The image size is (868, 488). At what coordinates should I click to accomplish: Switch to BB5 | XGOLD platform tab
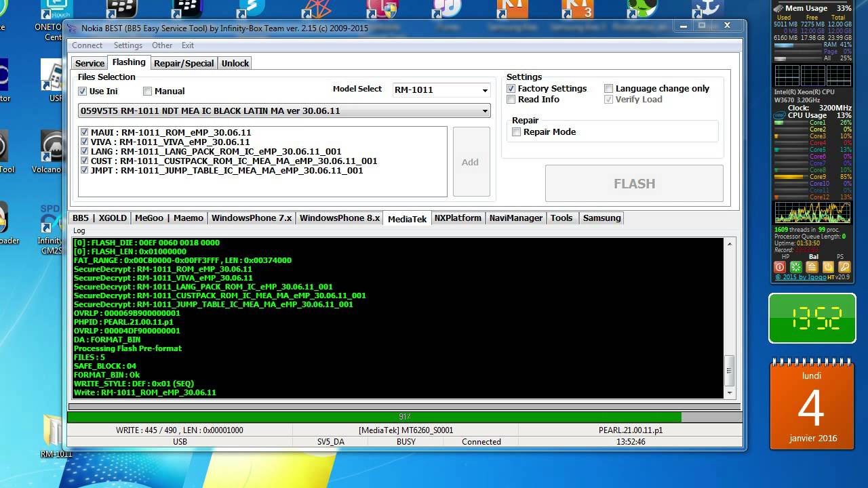[x=100, y=218]
